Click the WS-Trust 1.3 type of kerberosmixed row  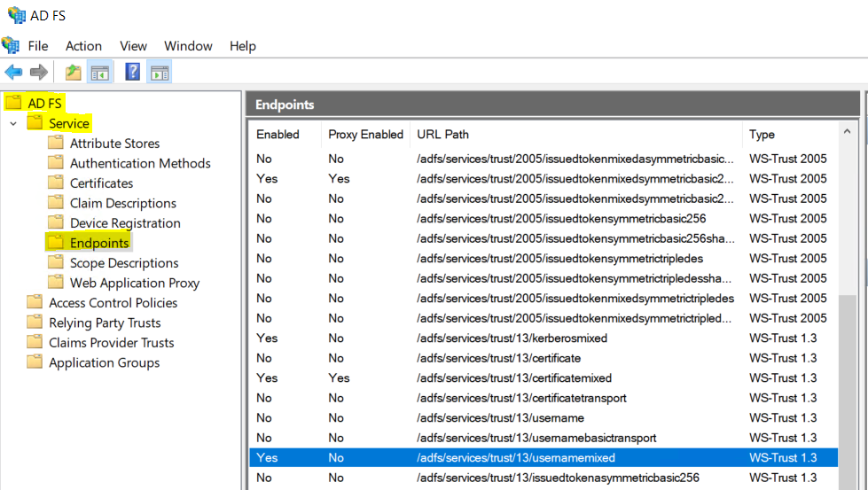[783, 338]
